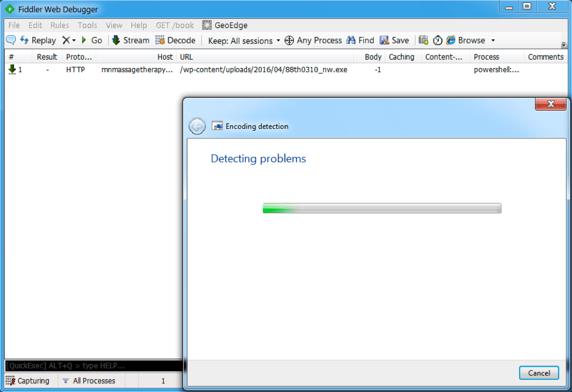Sort by the URL column header
This screenshot has width=572, height=392.
click(x=265, y=57)
